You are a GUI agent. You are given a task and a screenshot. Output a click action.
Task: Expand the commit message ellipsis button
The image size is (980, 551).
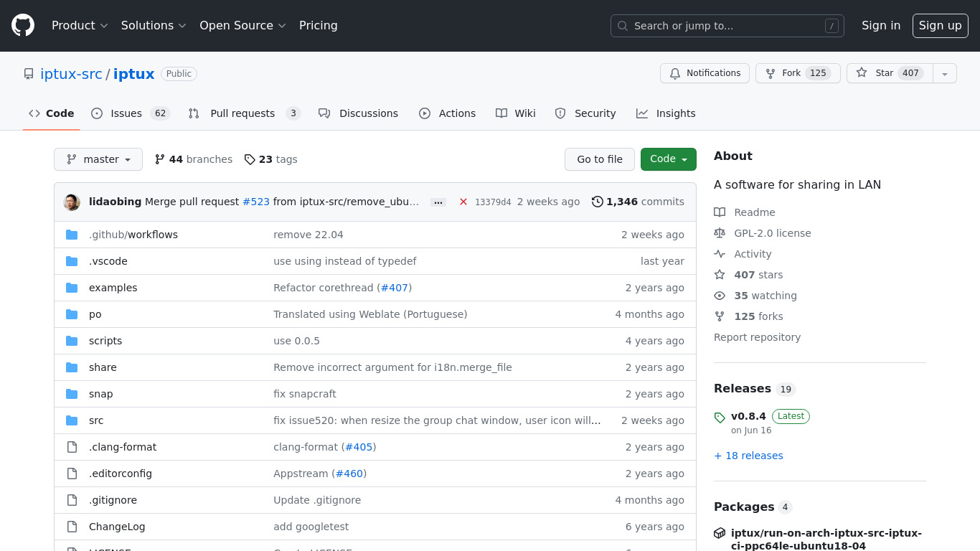[x=438, y=202]
